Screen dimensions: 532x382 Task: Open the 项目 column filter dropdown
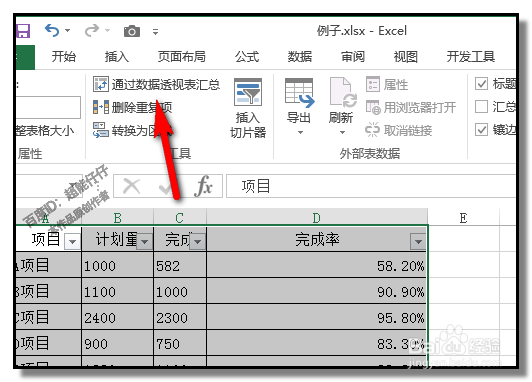click(72, 242)
